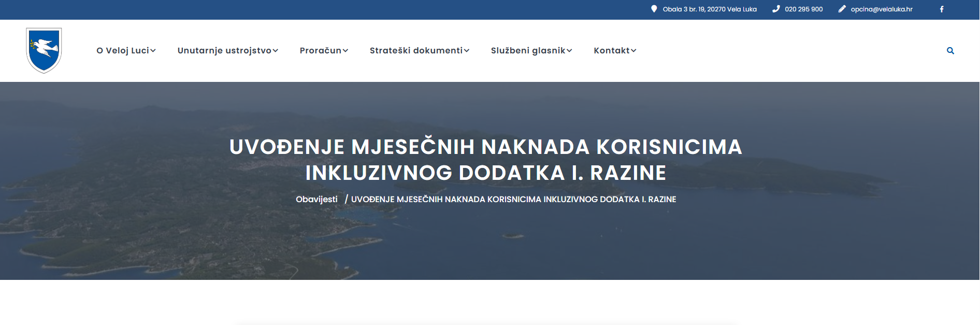Image resolution: width=980 pixels, height=325 pixels.
Task: Open the Unutarnje ustrojstvo menu
Action: (x=224, y=50)
